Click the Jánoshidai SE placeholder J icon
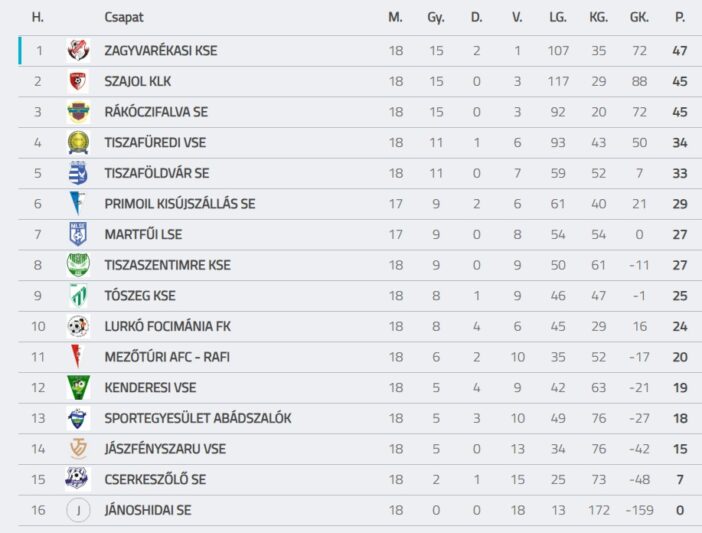 pyautogui.click(x=77, y=510)
